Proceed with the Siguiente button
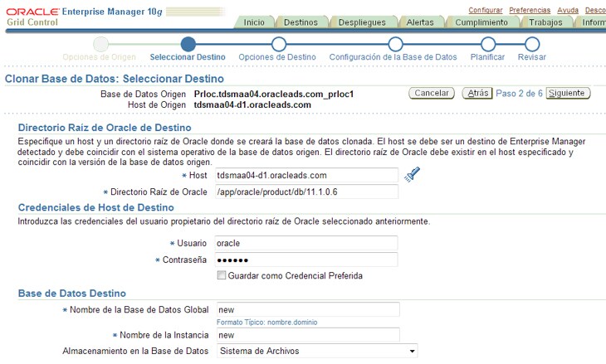The image size is (606, 364). (567, 93)
